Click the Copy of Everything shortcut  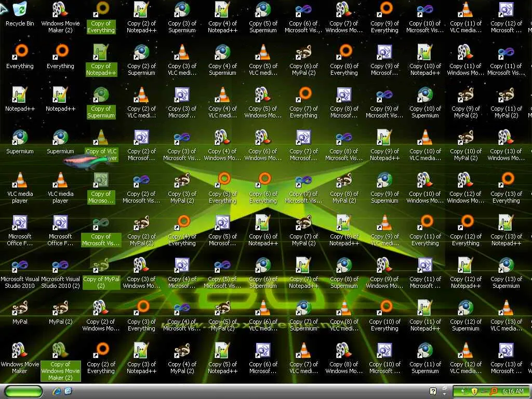point(101,17)
